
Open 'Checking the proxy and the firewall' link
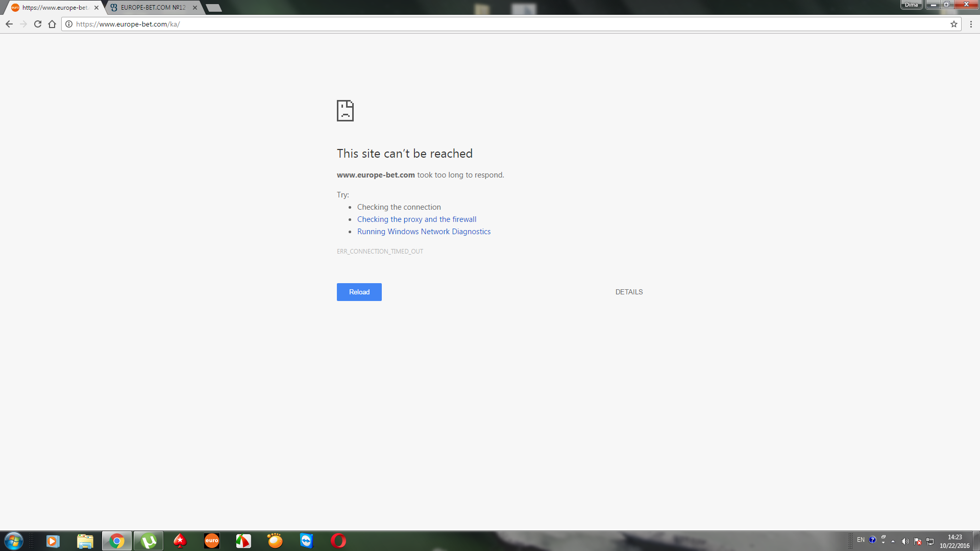416,219
